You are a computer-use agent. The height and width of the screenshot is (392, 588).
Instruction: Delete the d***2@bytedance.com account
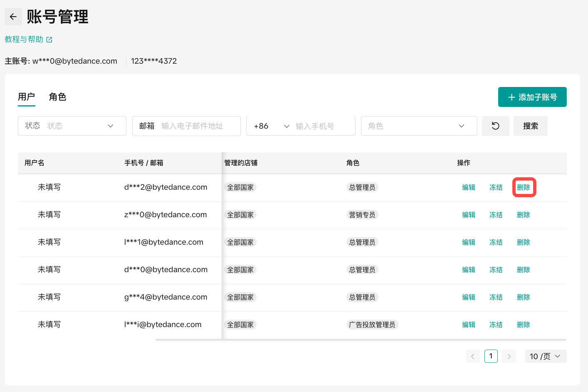point(524,187)
